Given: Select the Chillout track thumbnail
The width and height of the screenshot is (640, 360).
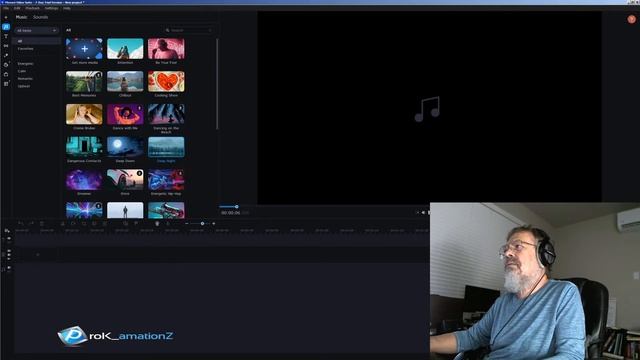Looking at the screenshot, I should (125, 81).
